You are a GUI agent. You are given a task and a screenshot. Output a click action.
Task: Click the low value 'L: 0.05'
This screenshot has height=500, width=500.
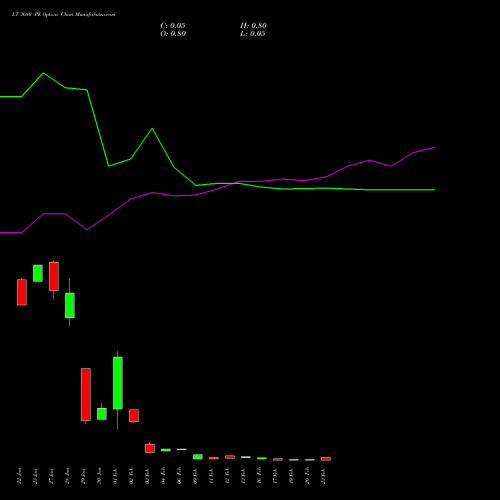click(253, 34)
